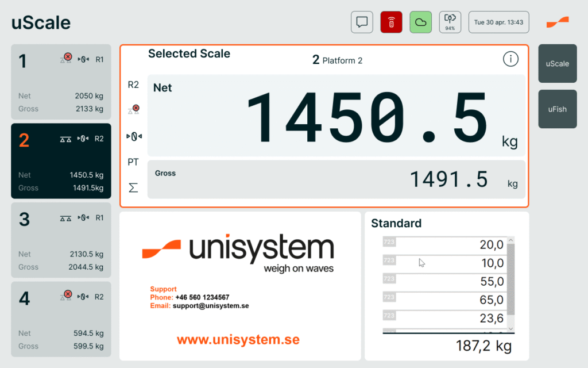The height and width of the screenshot is (368, 588).
Task: Click the orange Unisystem logo top right
Action: [557, 22]
